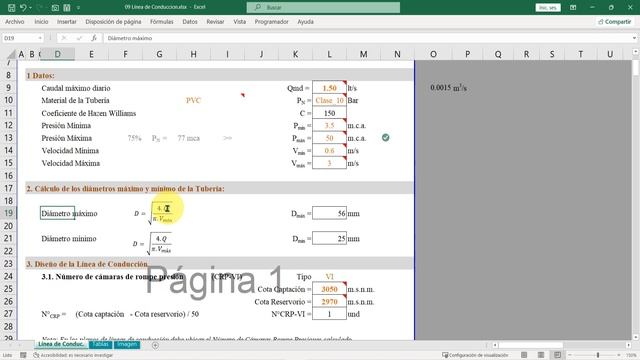
Task: Select column G header
Action: (x=159, y=54)
